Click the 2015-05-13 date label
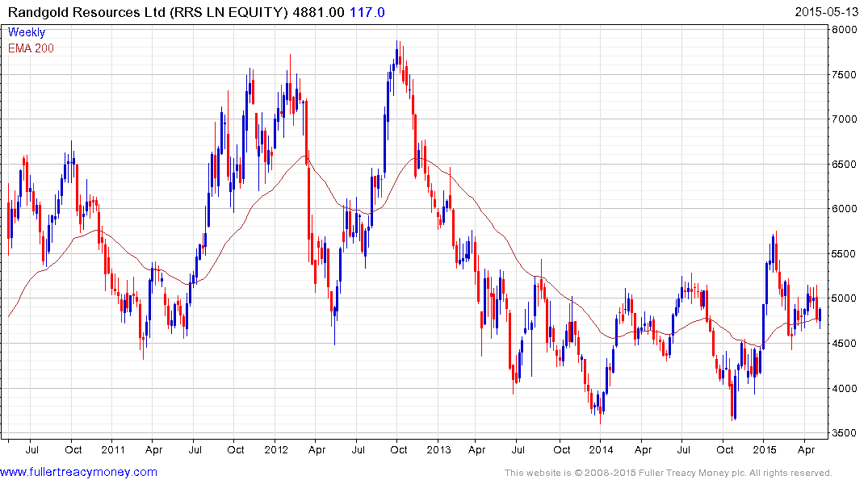This screenshot has height=484, width=868. 827,12
